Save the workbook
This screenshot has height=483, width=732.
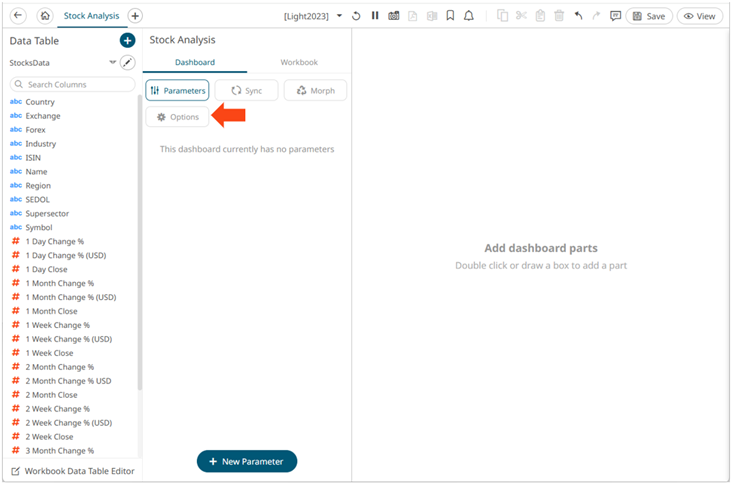(x=649, y=16)
